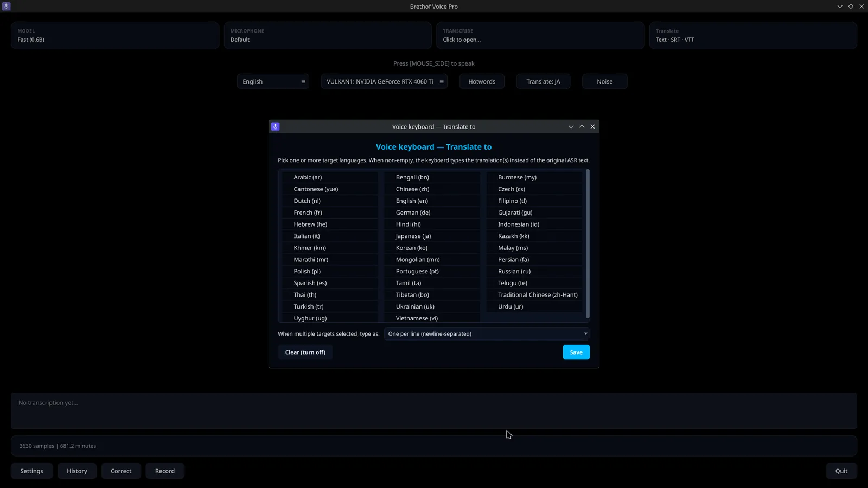Open the One per line dropdown
The width and height of the screenshot is (868, 488).
tap(487, 334)
